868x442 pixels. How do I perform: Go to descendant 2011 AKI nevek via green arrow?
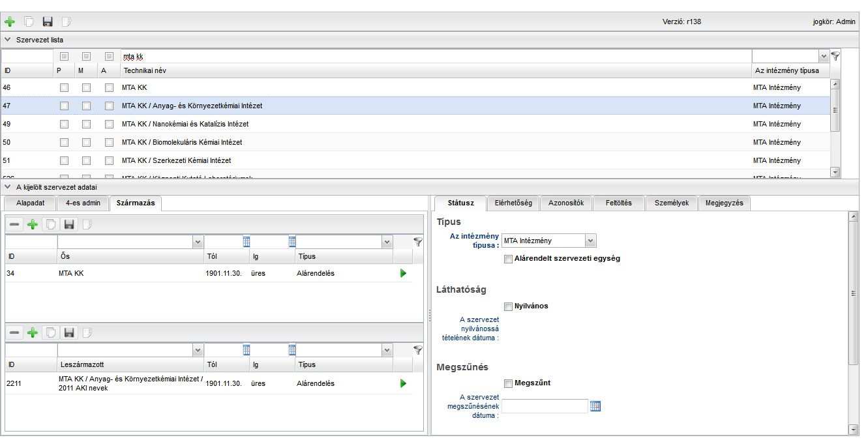(403, 383)
